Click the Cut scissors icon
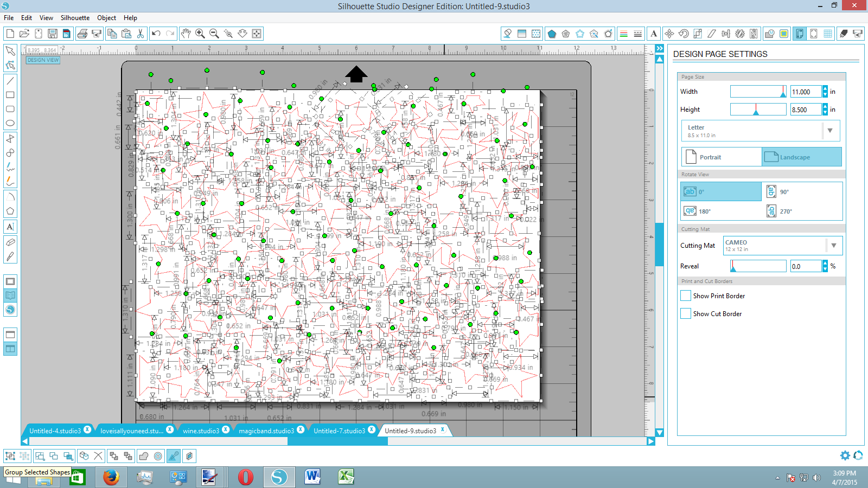868x488 pixels. pyautogui.click(x=141, y=34)
